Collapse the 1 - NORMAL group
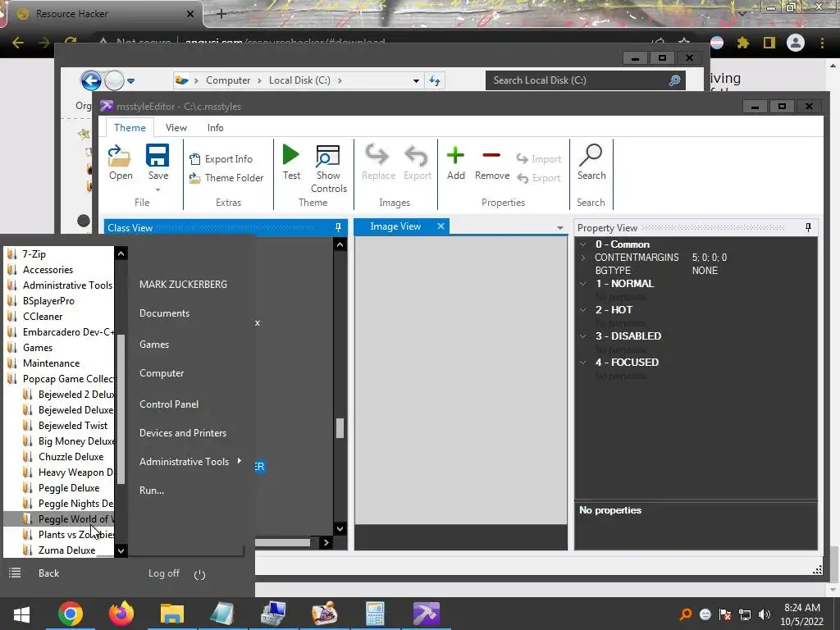Viewport: 840px width, 630px height. tap(583, 284)
